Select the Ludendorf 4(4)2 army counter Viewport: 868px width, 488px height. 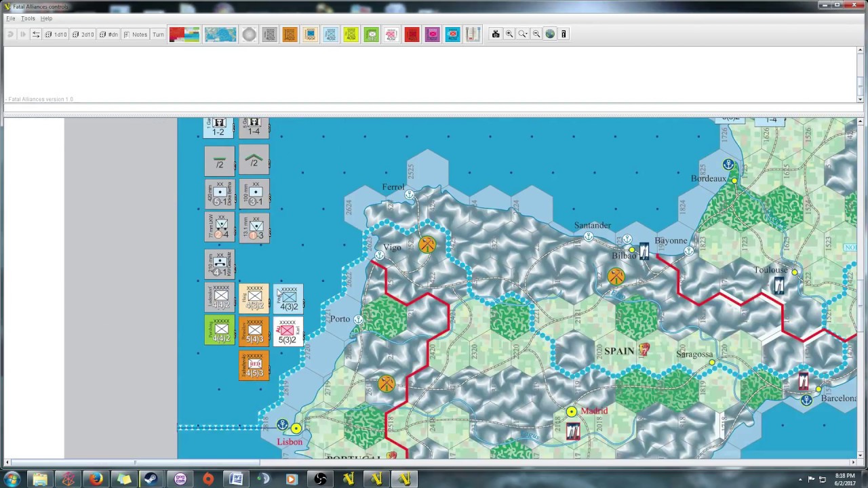pyautogui.click(x=220, y=297)
